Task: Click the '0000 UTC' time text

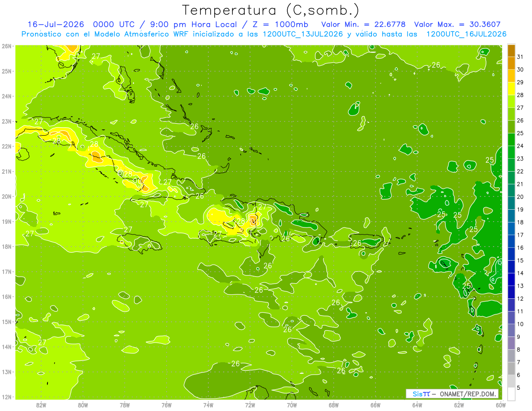Action: 115,24
